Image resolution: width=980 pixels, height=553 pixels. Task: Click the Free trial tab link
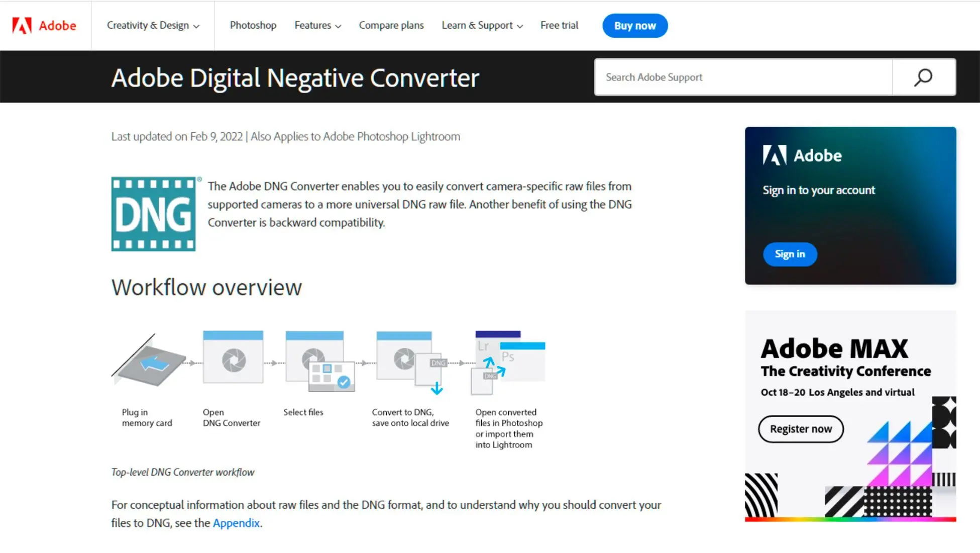coord(559,26)
